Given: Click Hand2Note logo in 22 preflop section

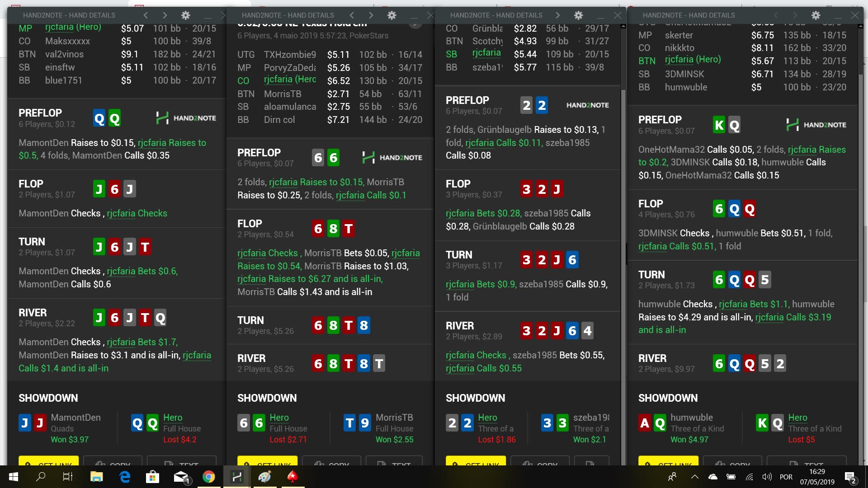Looking at the screenshot, I should [587, 105].
